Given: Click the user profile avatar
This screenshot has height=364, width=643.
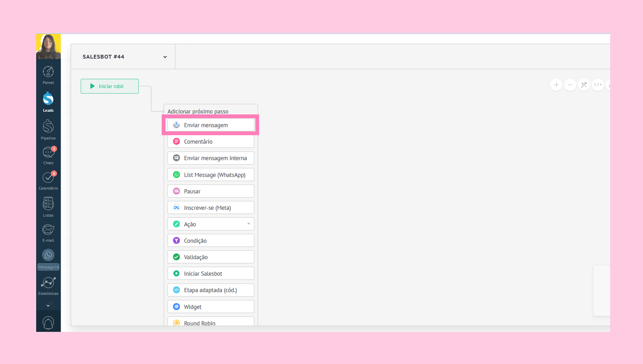Looking at the screenshot, I should (x=48, y=47).
